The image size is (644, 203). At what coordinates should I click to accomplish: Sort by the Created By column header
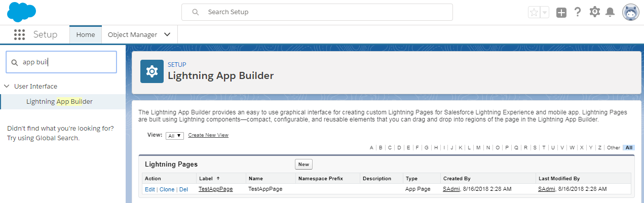457,178
